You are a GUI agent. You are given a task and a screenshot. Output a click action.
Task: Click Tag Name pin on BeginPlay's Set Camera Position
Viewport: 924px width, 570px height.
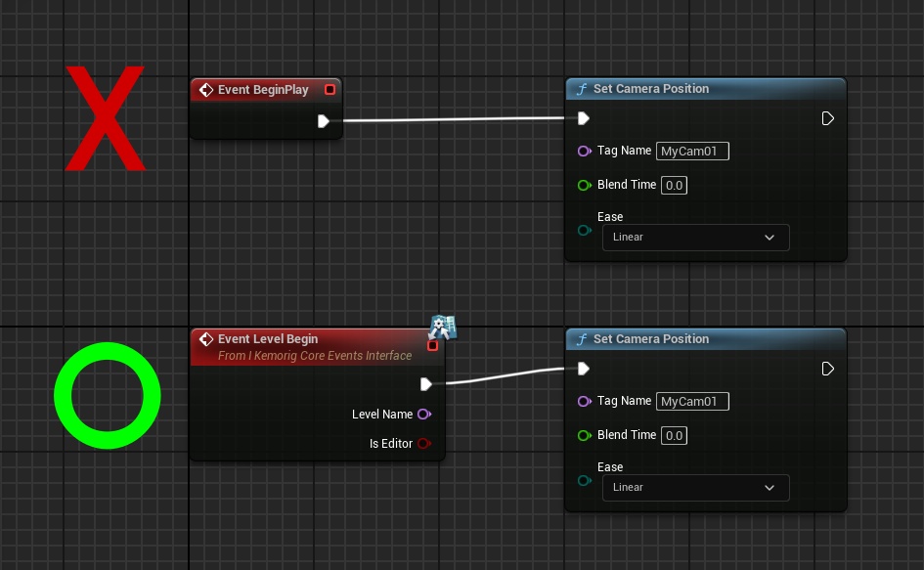tap(584, 152)
